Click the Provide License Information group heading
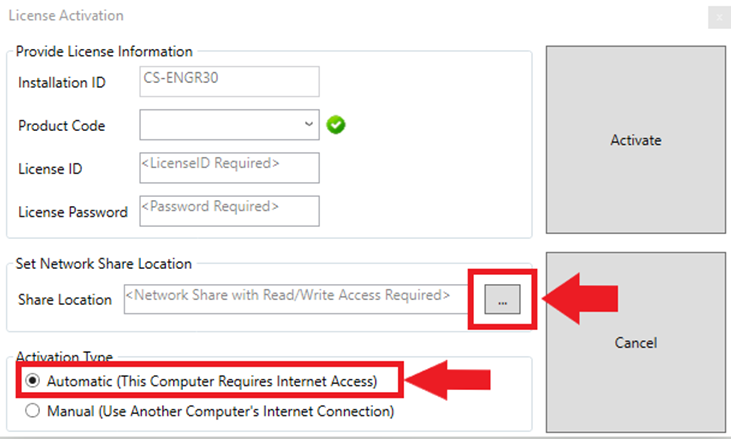Viewport: 731px width, 439px height. point(104,51)
